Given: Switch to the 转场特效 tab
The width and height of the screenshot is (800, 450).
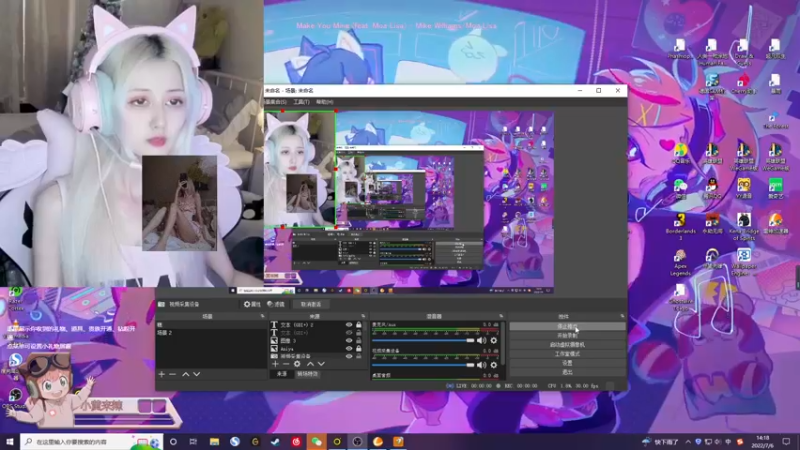Looking at the screenshot, I should (308, 374).
